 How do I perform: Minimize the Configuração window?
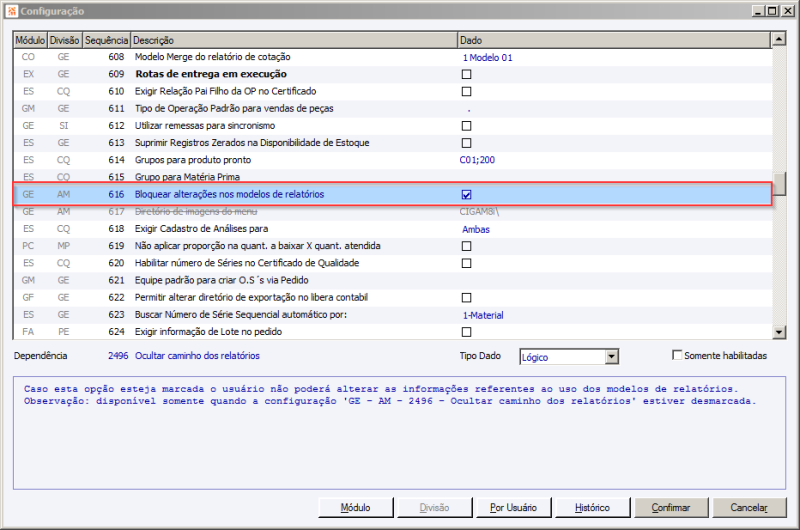click(758, 11)
